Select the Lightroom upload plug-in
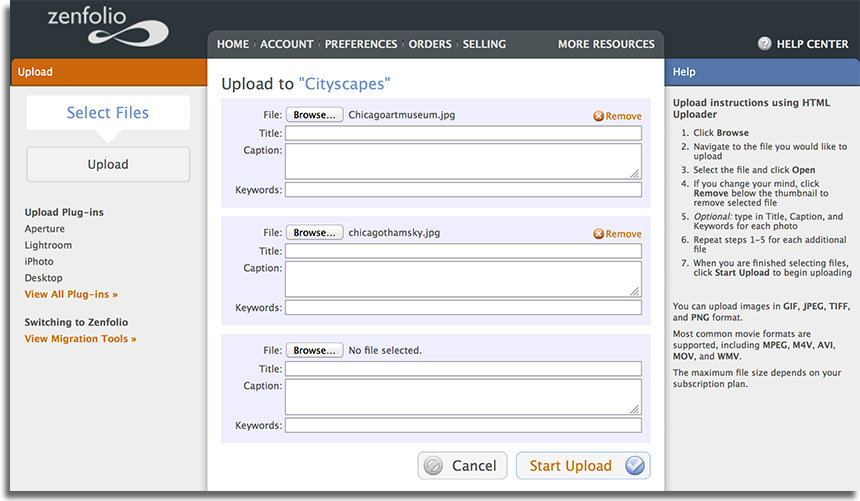Image resolution: width=860 pixels, height=501 pixels. point(48,245)
